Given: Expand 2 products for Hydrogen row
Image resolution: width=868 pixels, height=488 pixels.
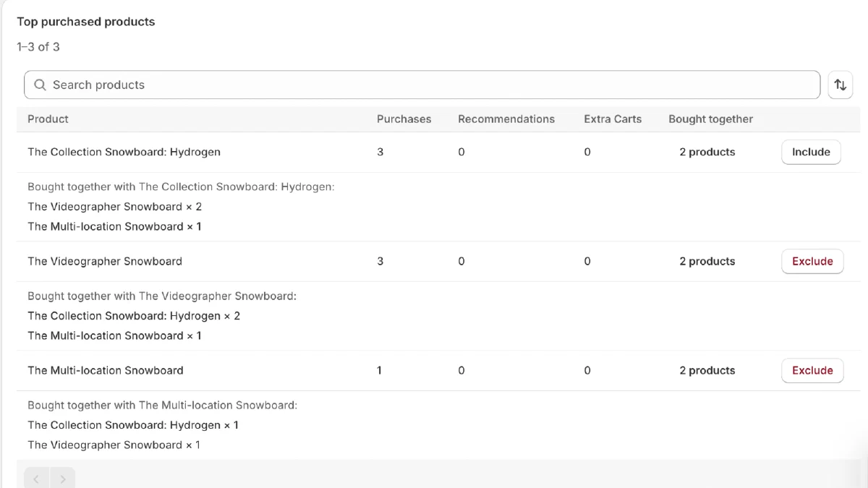Looking at the screenshot, I should pyautogui.click(x=707, y=152).
